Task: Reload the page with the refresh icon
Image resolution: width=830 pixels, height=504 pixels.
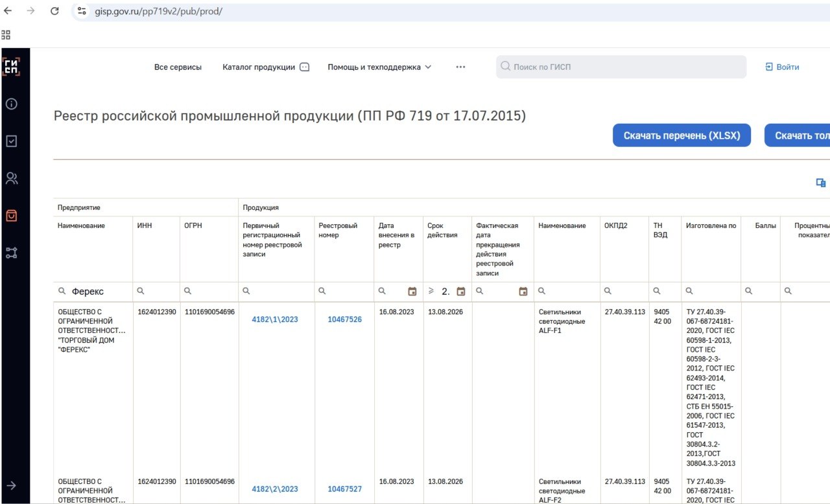Action: click(54, 11)
